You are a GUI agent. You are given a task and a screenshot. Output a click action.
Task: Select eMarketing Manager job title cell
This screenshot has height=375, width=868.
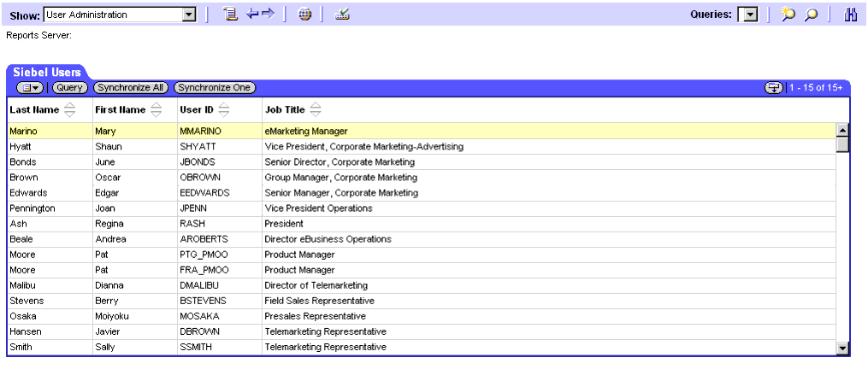click(306, 131)
